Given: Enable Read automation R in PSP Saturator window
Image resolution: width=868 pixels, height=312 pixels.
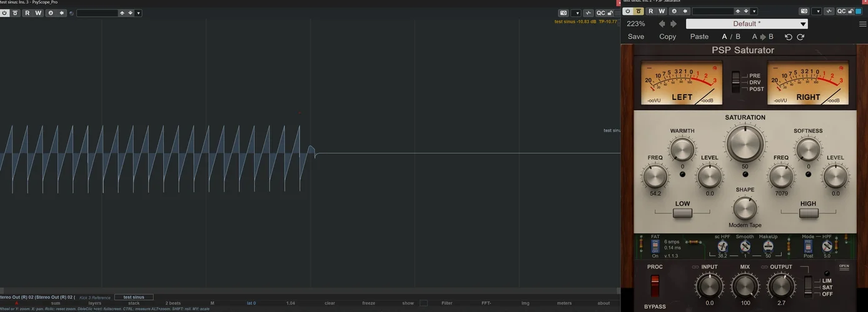Looking at the screenshot, I should point(651,11).
